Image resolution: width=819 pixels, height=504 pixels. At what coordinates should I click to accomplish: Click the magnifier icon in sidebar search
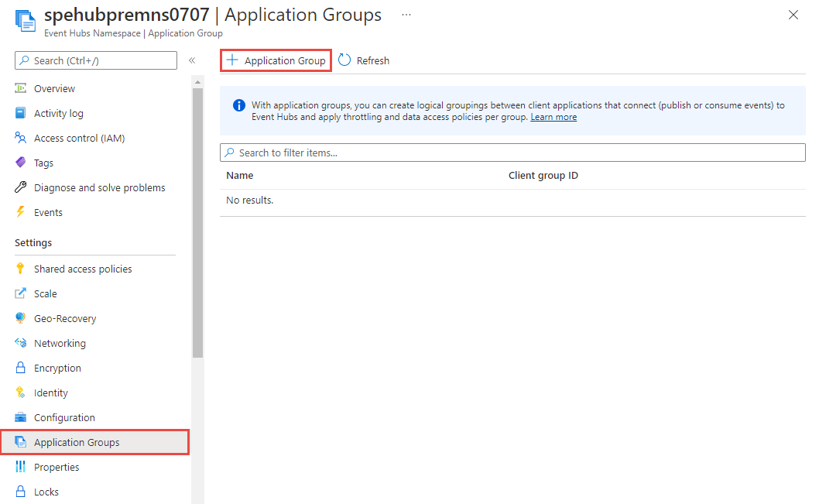(x=25, y=60)
